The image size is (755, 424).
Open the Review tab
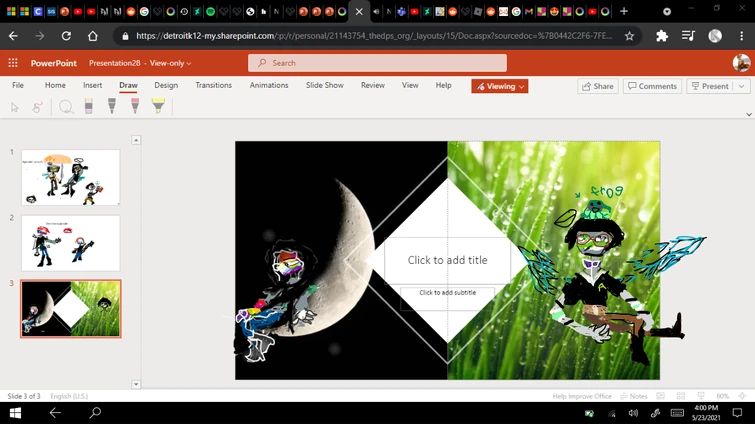coord(373,85)
